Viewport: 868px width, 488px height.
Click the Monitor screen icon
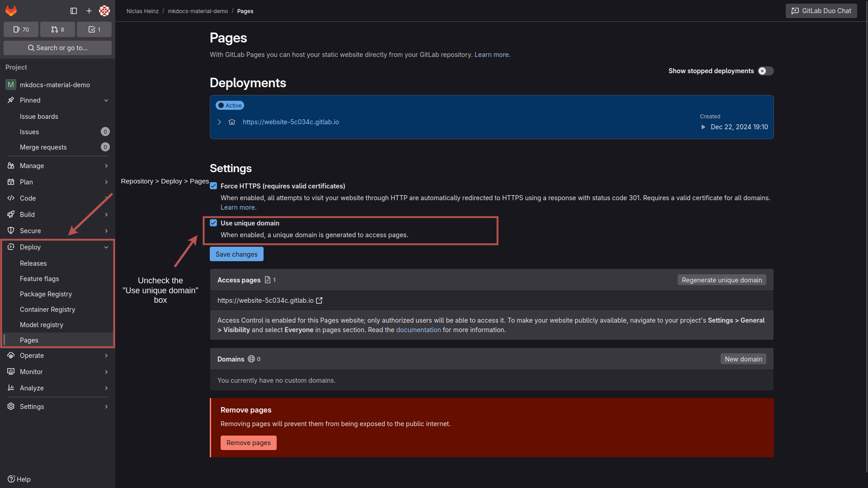(x=11, y=372)
